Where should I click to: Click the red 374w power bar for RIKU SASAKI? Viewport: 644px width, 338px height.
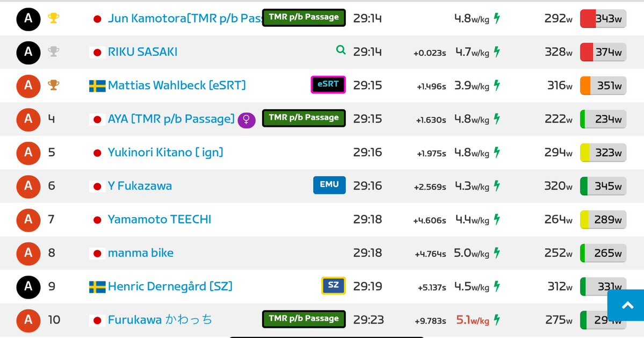point(603,52)
